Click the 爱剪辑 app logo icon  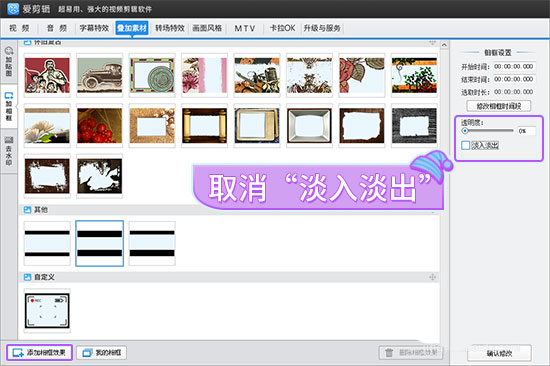[13, 9]
